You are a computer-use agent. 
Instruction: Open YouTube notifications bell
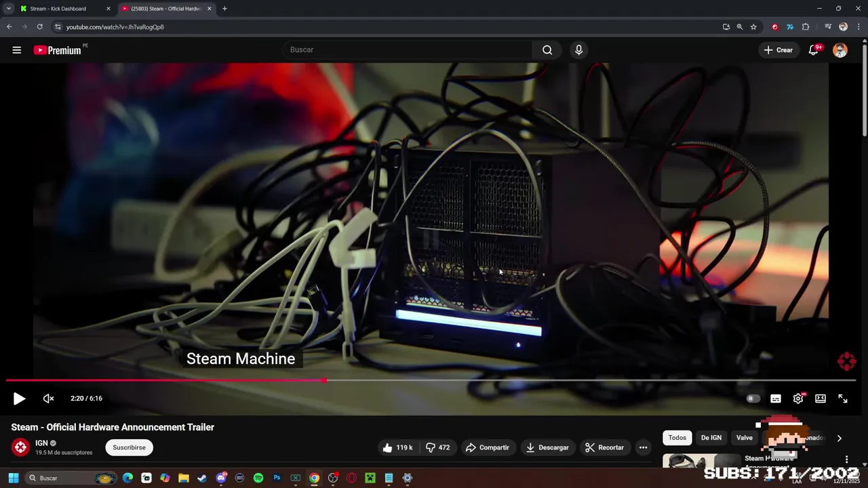coord(814,50)
